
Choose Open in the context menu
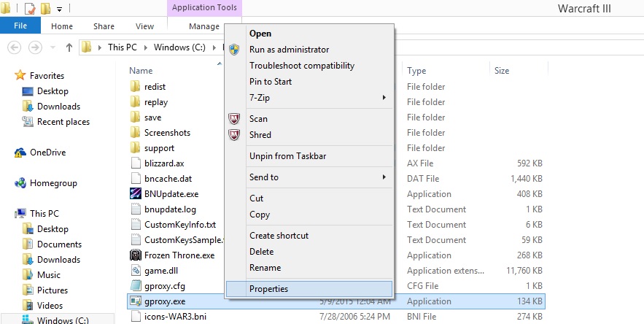tap(309, 34)
